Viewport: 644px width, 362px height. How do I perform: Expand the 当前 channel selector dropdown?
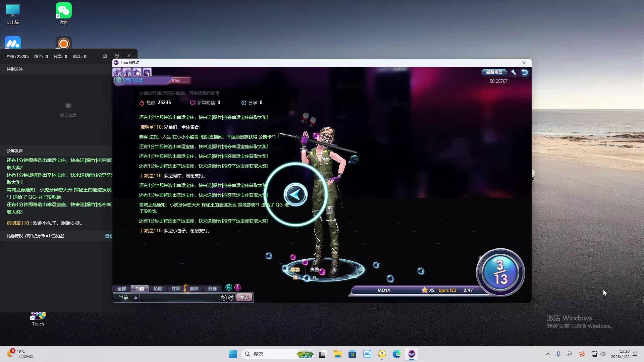click(136, 298)
